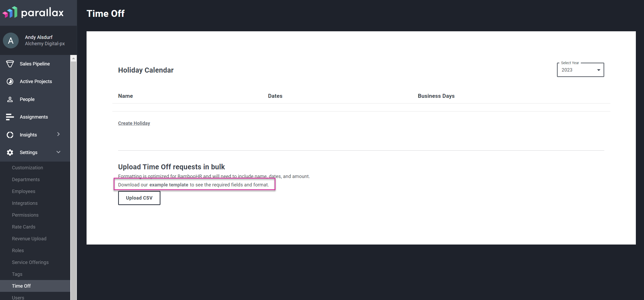Select Time Off in settings list
The height and width of the screenshot is (300, 644).
click(x=35, y=286)
